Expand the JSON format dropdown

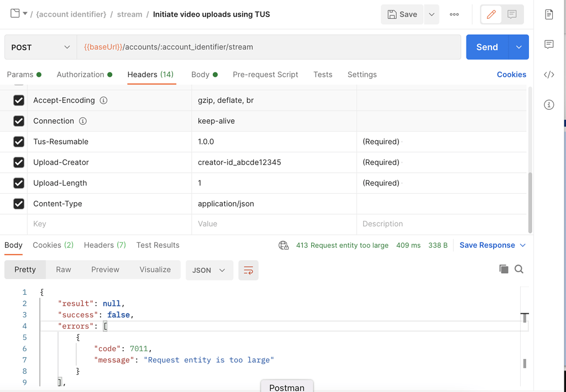point(209,270)
